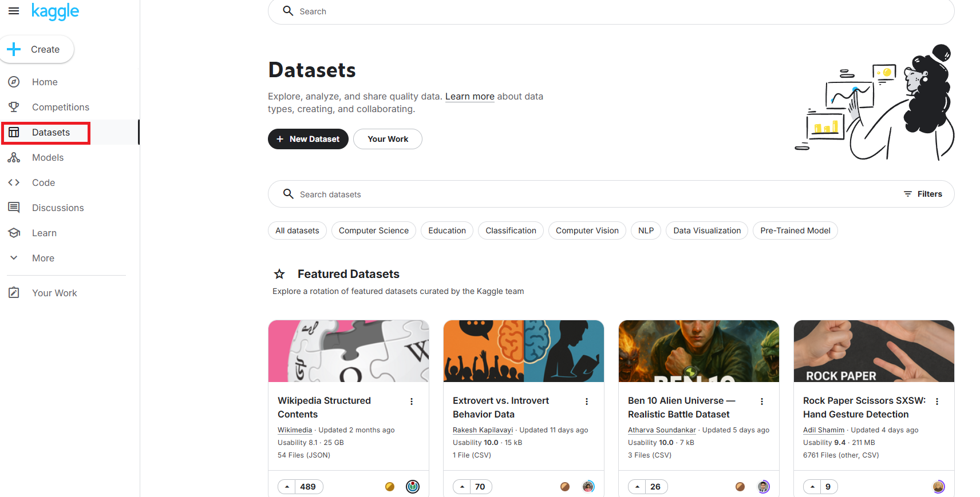Viewport: 980px width, 497px height.
Task: Open the Competitions trophy icon
Action: (x=14, y=107)
